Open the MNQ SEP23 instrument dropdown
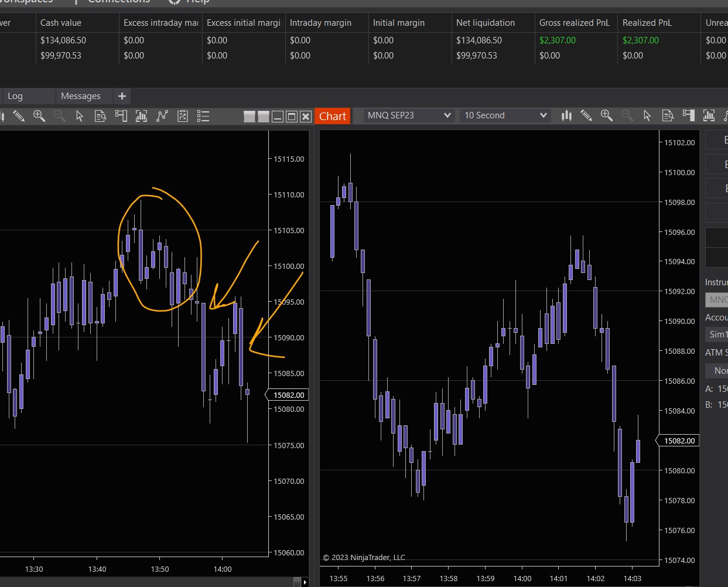Viewport: 728px width, 587px height. (408, 115)
